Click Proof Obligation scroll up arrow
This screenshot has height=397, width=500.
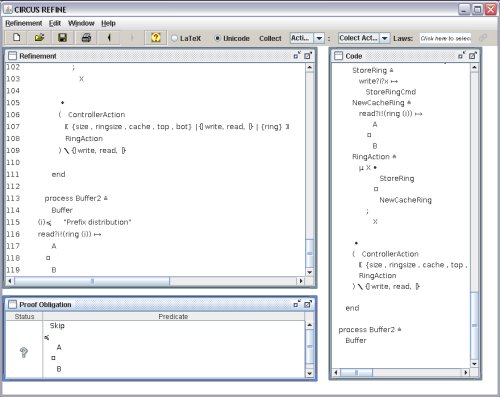tap(309, 325)
